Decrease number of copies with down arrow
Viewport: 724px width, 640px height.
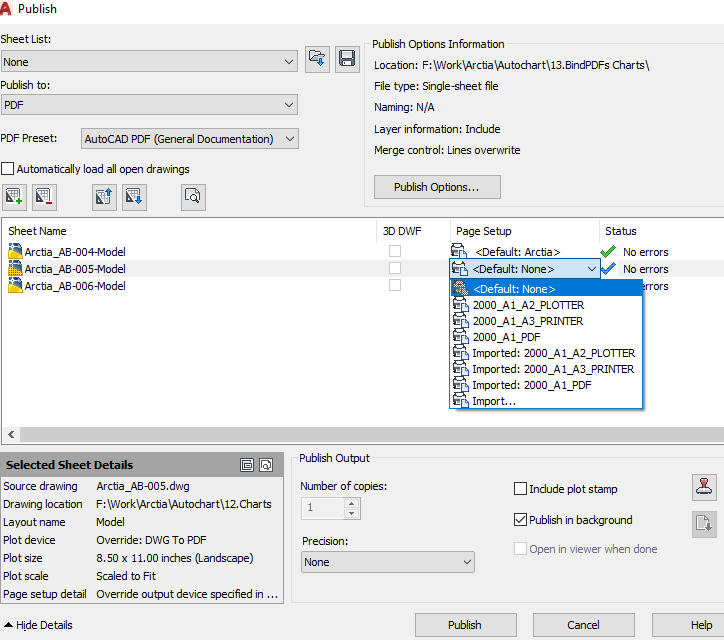point(352,513)
